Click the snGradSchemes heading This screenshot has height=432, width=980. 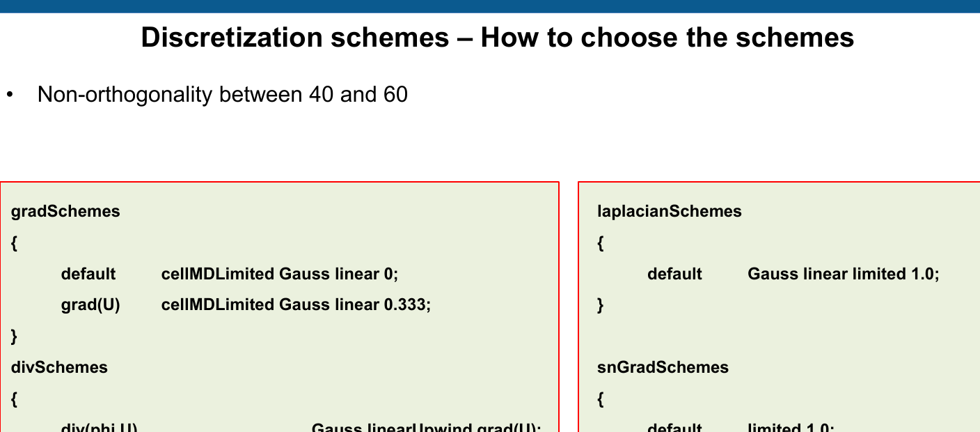[663, 367]
